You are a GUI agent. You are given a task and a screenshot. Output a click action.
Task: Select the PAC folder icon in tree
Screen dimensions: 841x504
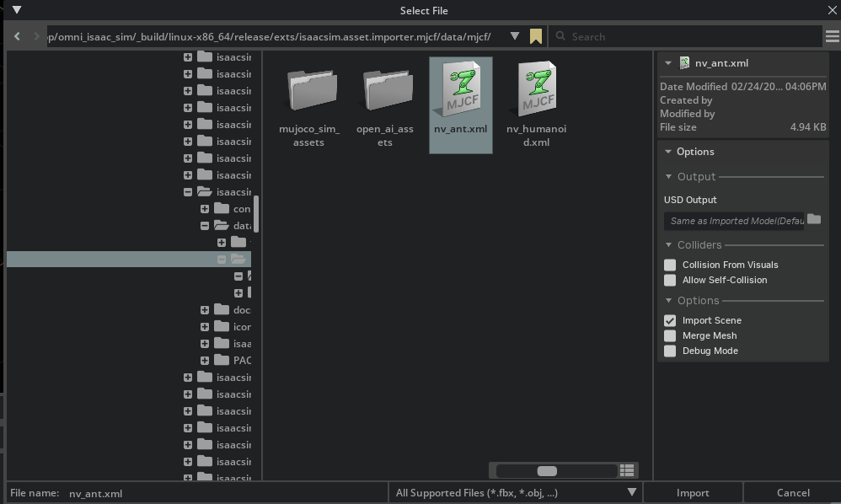pos(222,360)
